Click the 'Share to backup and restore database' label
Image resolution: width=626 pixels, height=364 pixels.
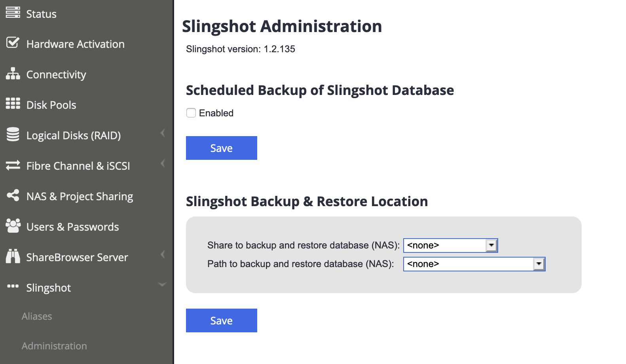coord(304,245)
